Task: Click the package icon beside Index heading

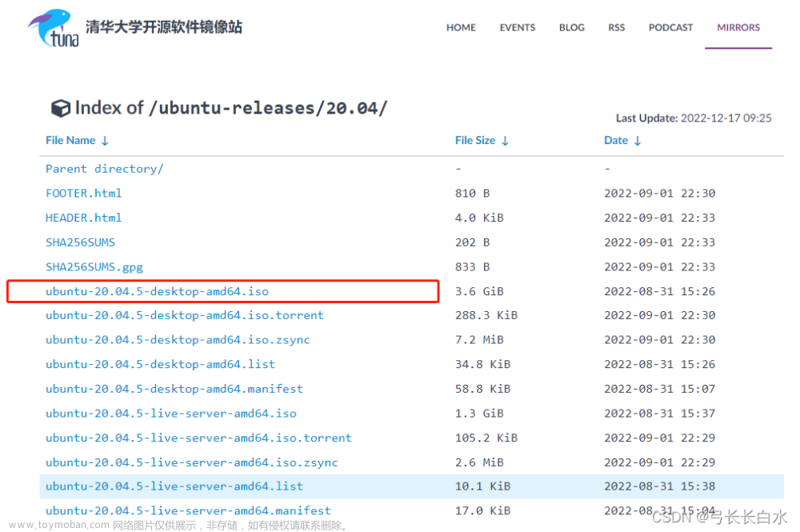Action: pyautogui.click(x=62, y=107)
